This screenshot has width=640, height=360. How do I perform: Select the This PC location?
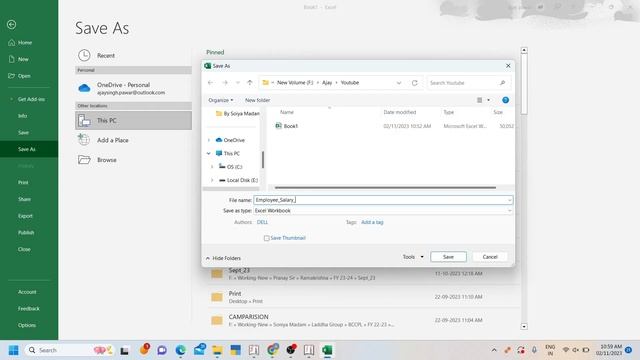(x=133, y=120)
